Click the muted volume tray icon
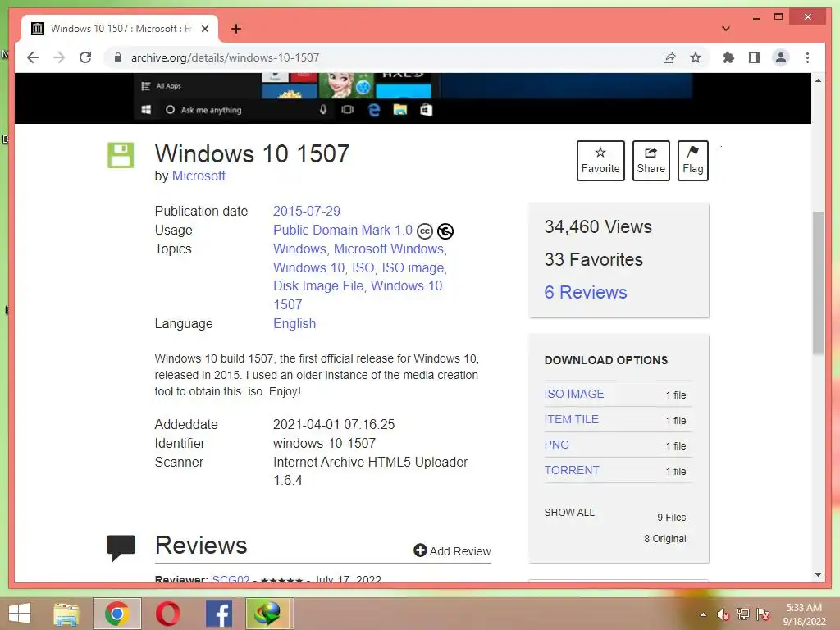840x630 pixels. click(x=724, y=614)
